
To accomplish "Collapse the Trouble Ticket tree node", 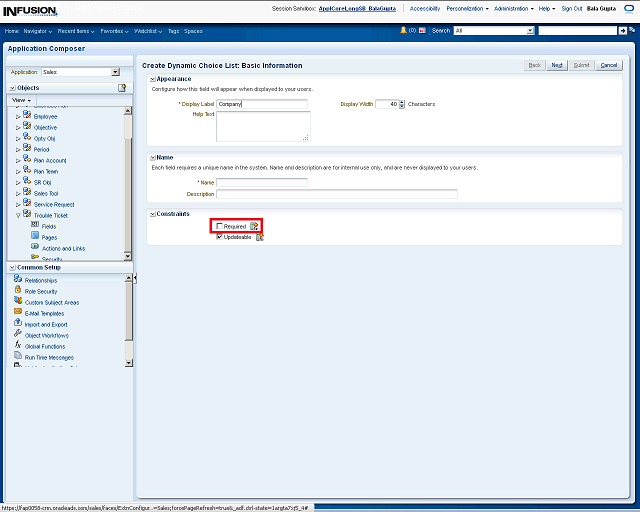I will (x=17, y=215).
